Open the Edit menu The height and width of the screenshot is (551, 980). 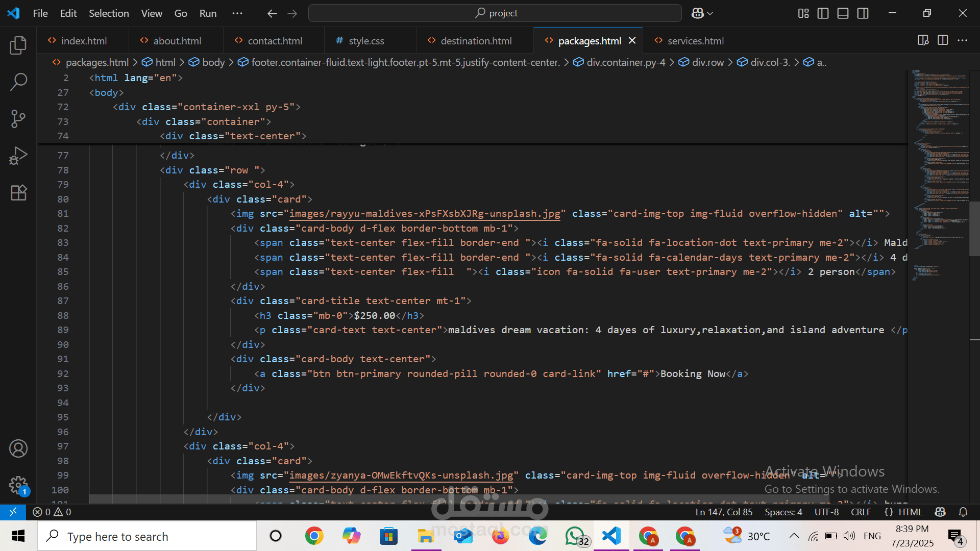(68, 13)
